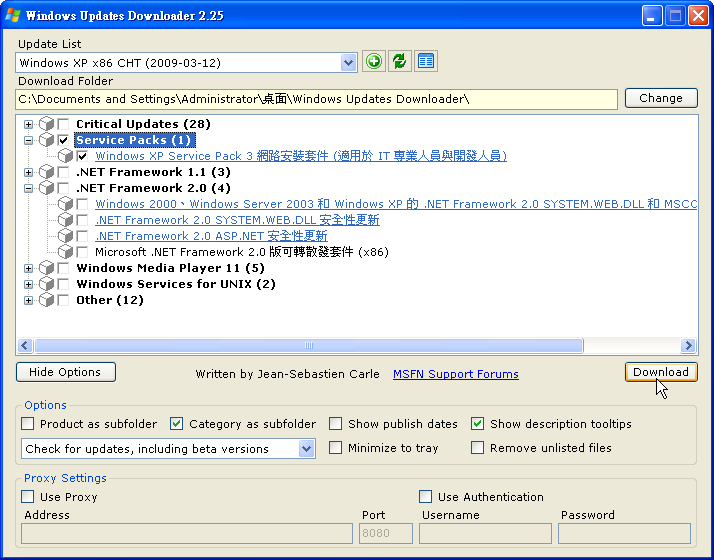
Task: Disable Show description tooltips option
Action: (x=477, y=424)
